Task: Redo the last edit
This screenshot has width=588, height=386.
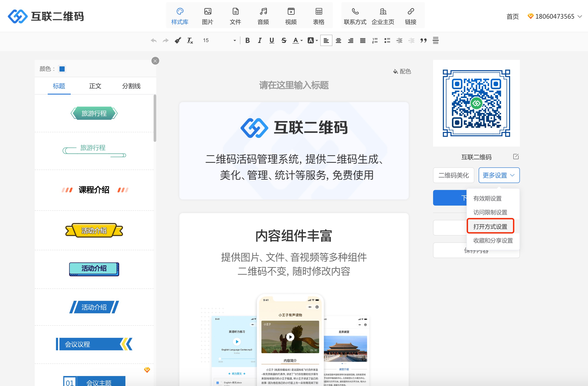Action: [x=166, y=41]
